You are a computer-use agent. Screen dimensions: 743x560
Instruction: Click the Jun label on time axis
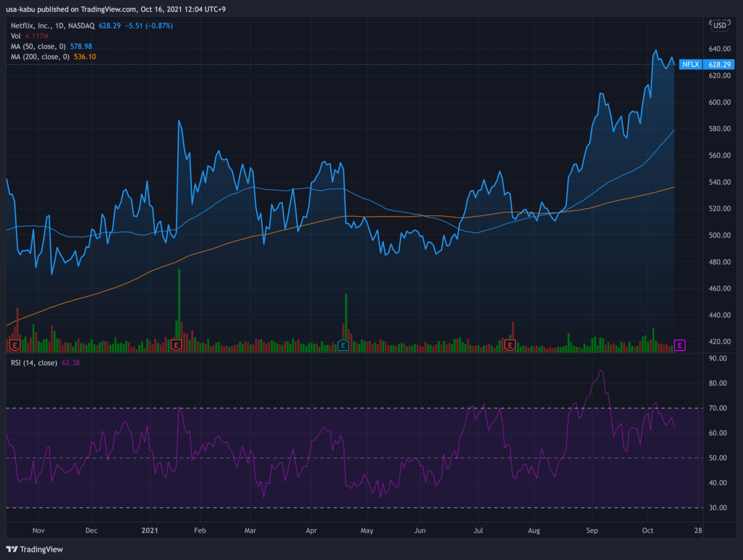click(x=420, y=530)
